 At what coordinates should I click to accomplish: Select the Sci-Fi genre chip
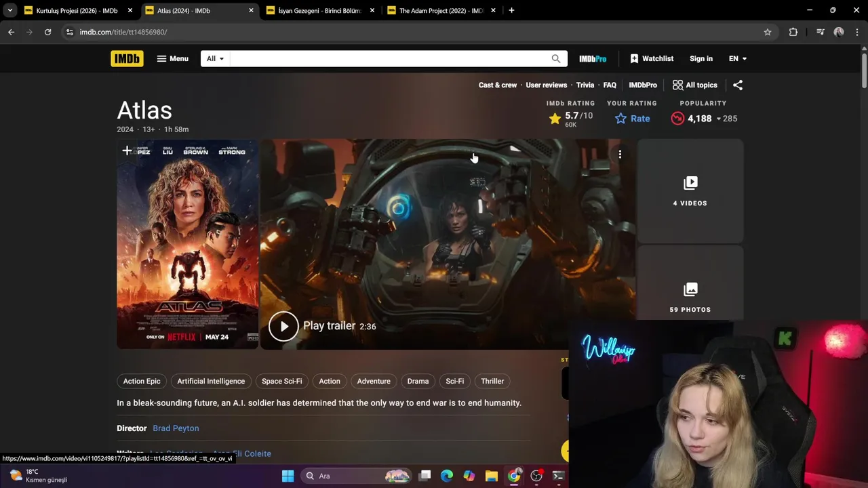coord(455,381)
